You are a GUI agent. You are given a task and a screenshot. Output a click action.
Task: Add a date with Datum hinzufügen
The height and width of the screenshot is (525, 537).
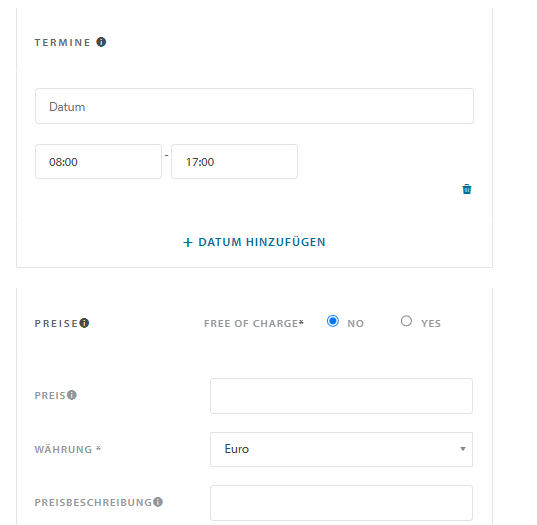[254, 242]
